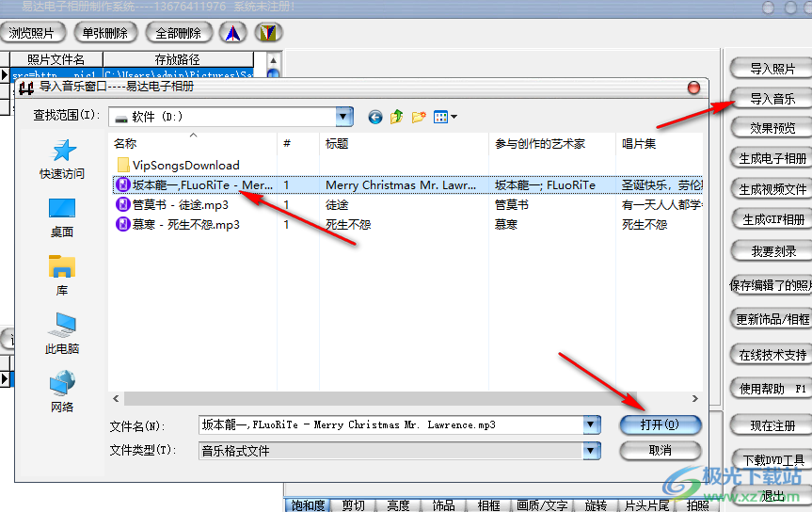Switch to 亮度 tab
The width and height of the screenshot is (812, 512).
(x=398, y=505)
